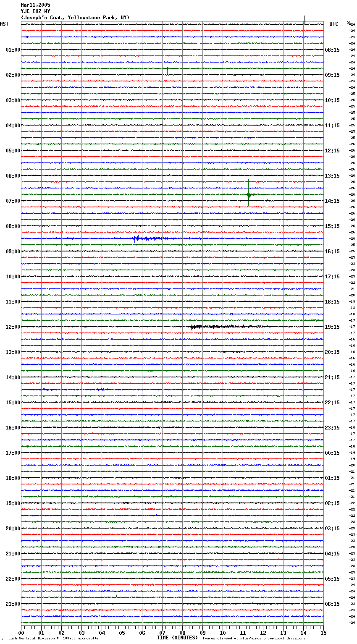Select the 01:00 MST hour label
The height and width of the screenshot is (644, 357).
tap(13, 50)
